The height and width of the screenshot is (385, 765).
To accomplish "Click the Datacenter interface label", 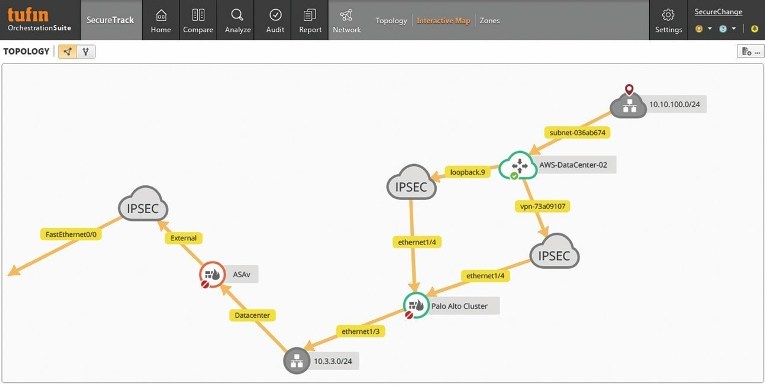I will click(x=252, y=315).
